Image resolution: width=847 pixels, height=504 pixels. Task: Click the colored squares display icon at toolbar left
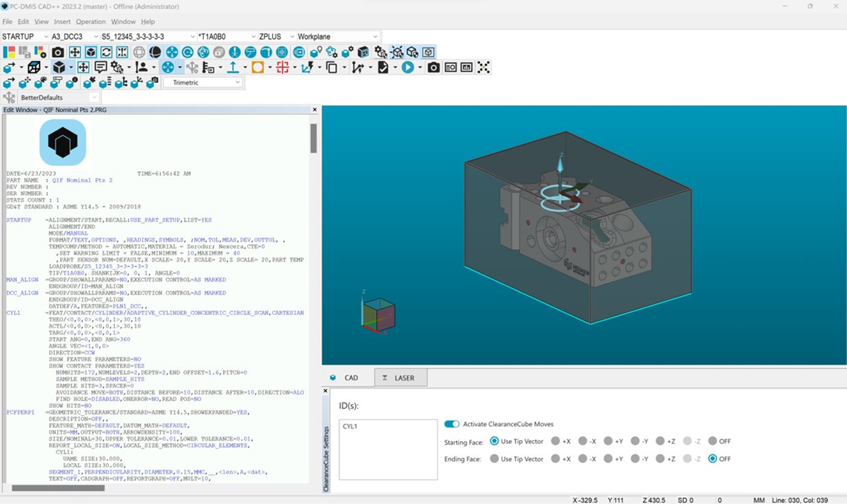tap(10, 52)
